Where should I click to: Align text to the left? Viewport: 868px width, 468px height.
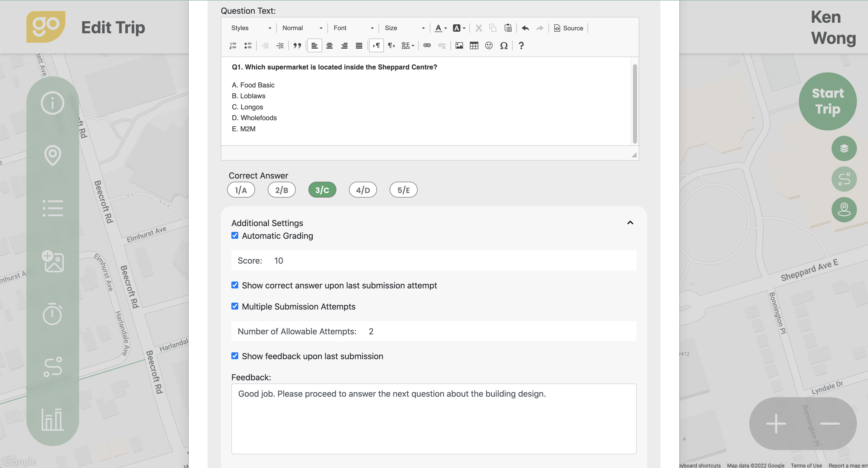pos(314,45)
